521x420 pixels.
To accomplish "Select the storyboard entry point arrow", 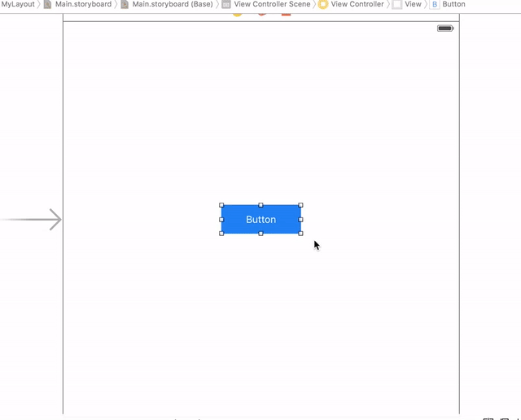I will 31,219.
